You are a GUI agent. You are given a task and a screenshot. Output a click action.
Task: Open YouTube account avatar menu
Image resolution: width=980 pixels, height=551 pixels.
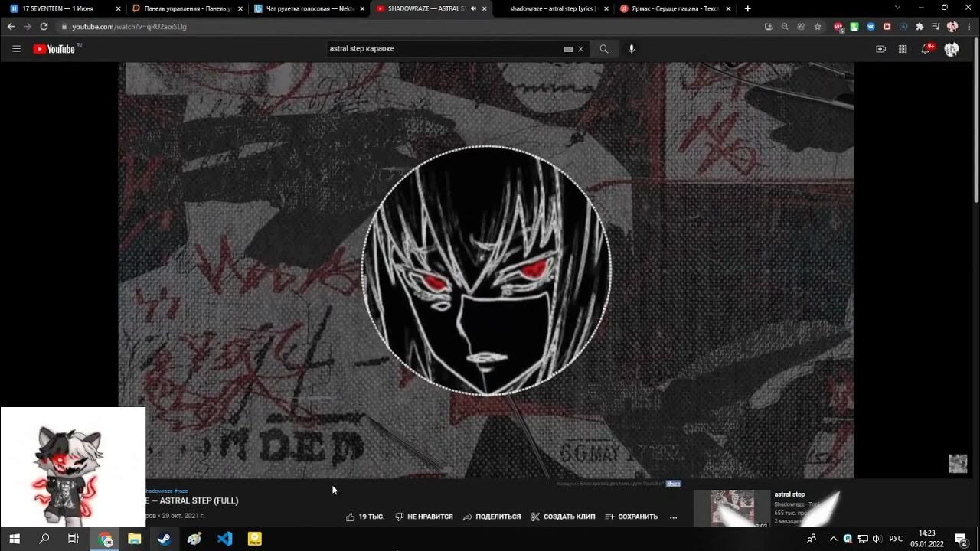point(952,49)
